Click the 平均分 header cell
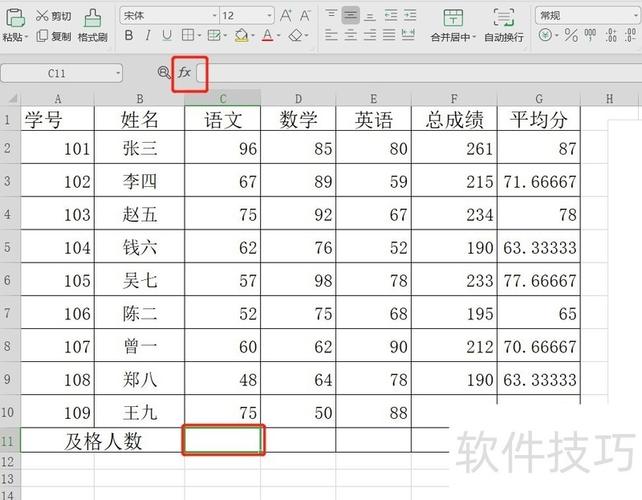 click(x=539, y=119)
